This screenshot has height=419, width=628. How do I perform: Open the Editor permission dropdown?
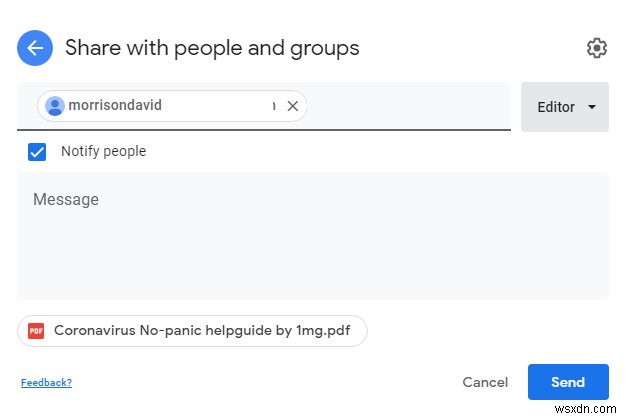(x=564, y=107)
